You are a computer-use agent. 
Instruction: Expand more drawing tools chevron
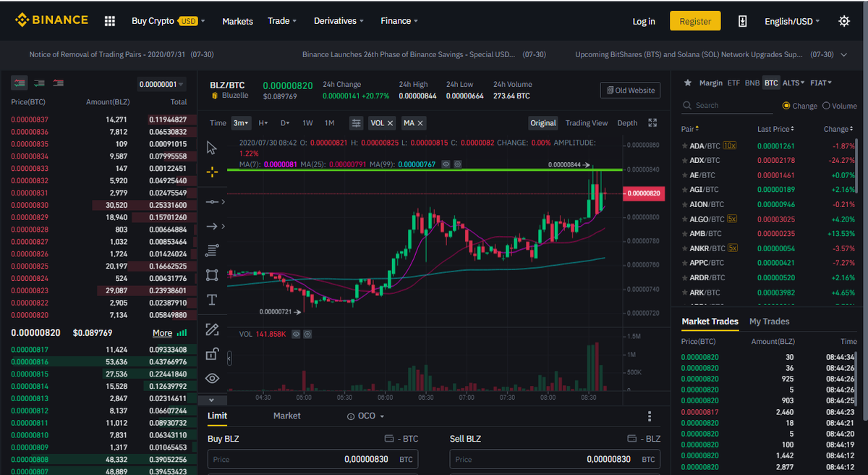click(211, 400)
